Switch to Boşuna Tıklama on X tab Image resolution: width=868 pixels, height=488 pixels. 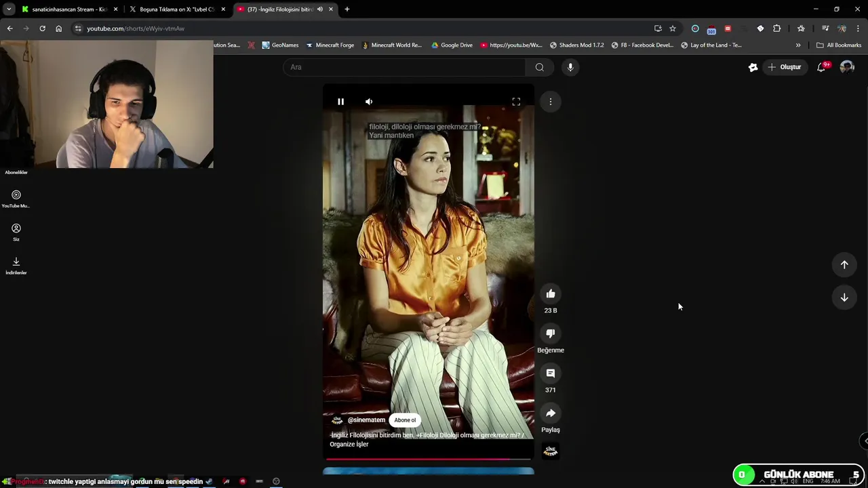click(176, 9)
